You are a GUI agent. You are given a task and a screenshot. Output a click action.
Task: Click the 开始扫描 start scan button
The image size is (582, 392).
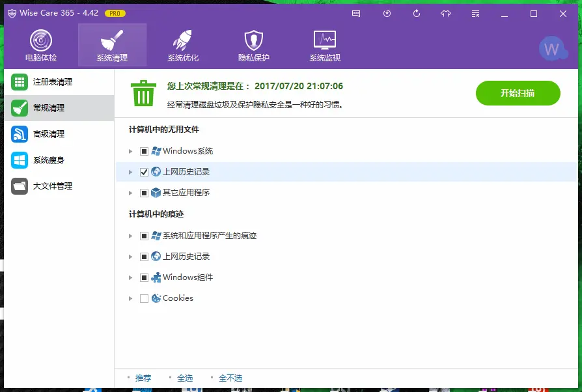518,93
